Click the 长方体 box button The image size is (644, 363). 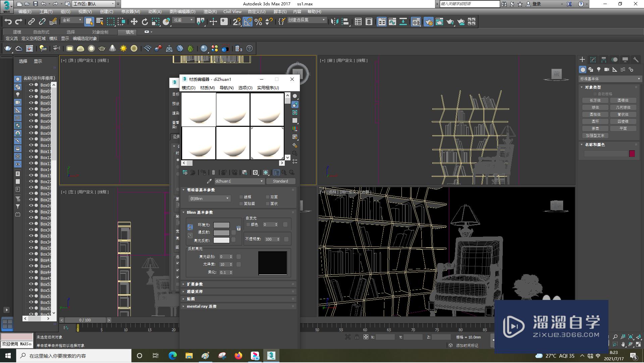pyautogui.click(x=595, y=100)
